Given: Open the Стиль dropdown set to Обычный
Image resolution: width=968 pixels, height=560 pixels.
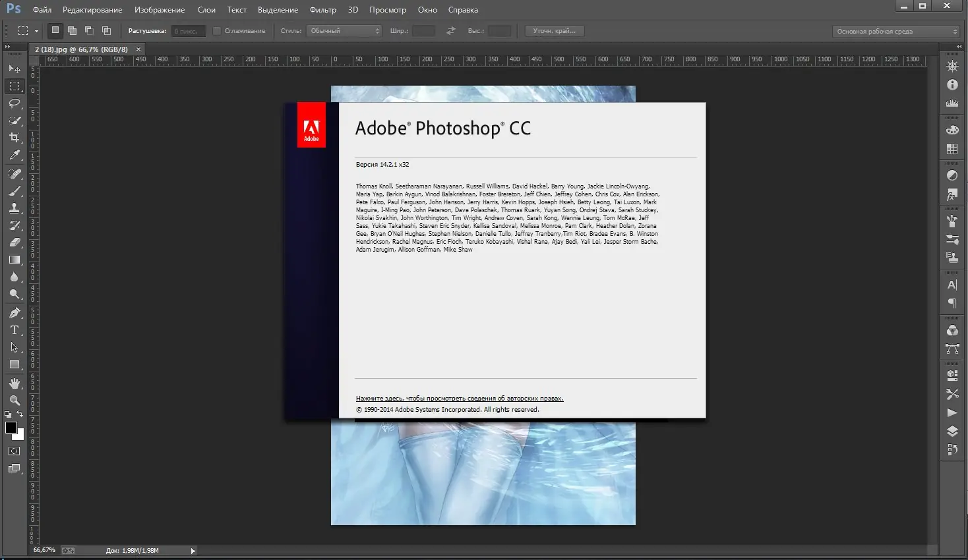Looking at the screenshot, I should tap(344, 31).
